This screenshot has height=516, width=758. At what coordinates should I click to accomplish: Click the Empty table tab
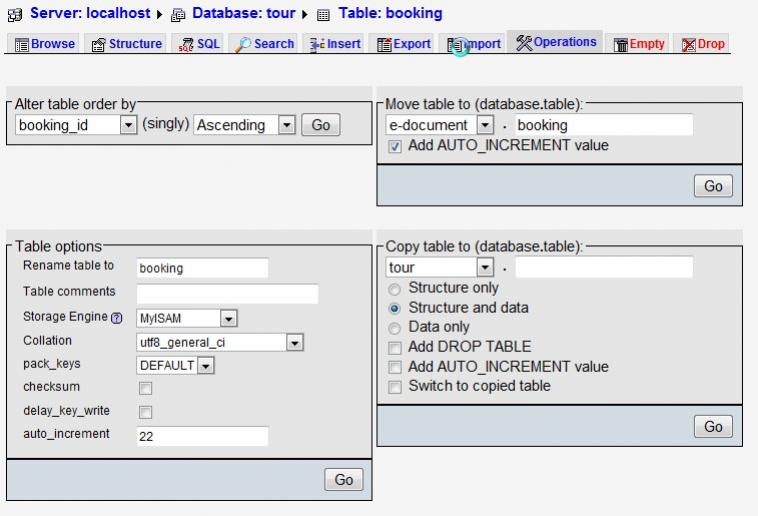[639, 44]
